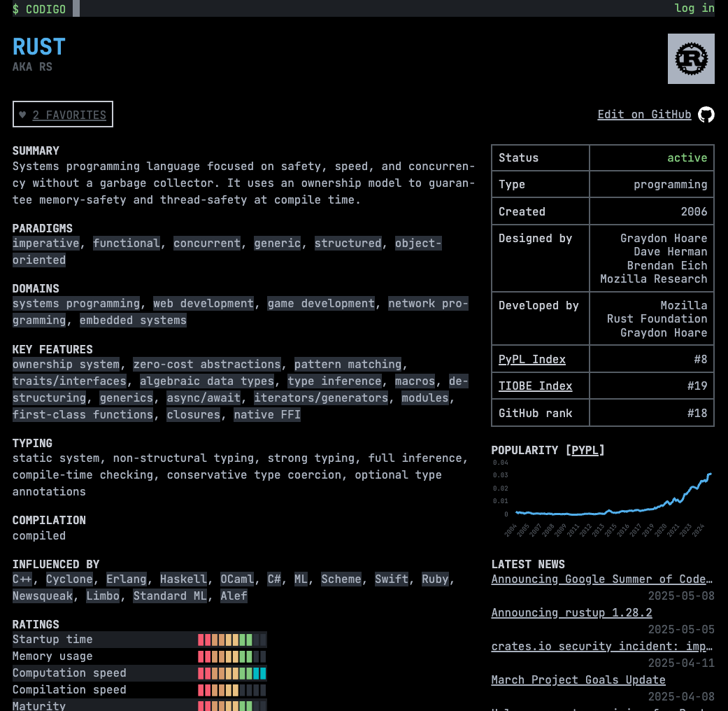
Task: Open the Newsqueak influence tag
Action: [x=43, y=596]
